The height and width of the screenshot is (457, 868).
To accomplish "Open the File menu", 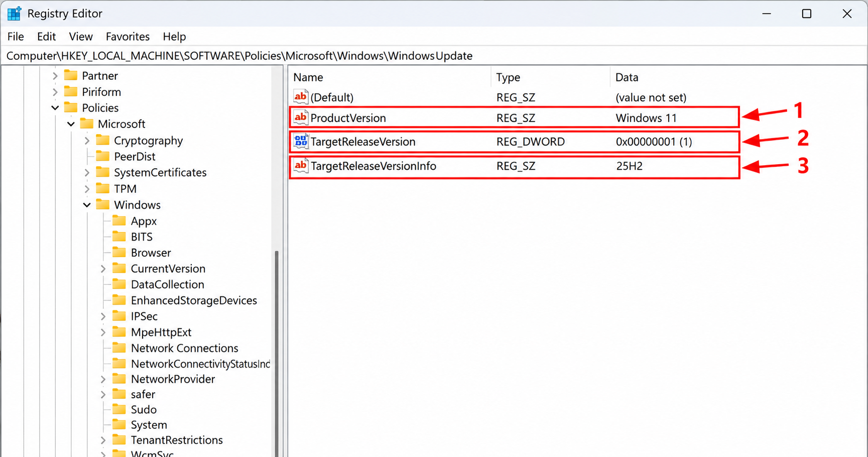I will pos(16,37).
